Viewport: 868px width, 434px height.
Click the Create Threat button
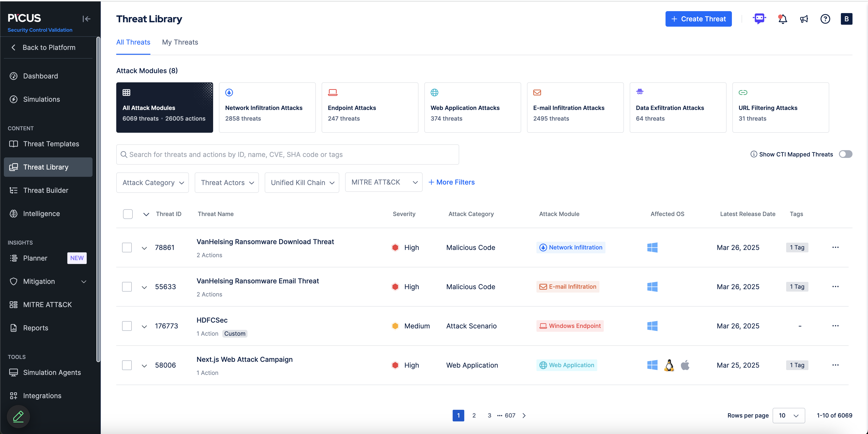(x=698, y=19)
